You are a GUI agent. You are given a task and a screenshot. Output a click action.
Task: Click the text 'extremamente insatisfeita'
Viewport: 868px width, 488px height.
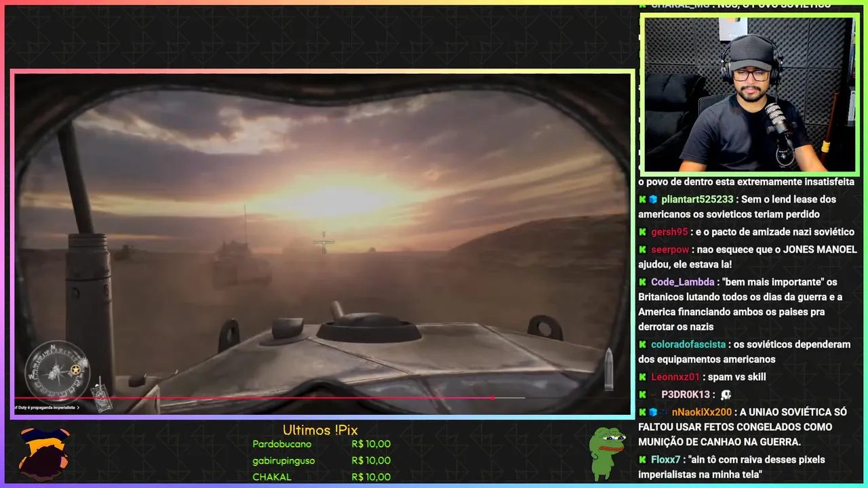[x=796, y=182]
